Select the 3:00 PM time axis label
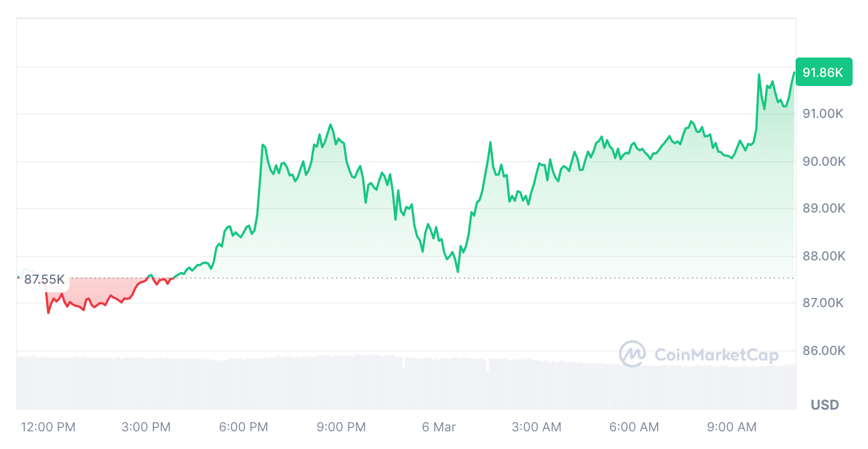The height and width of the screenshot is (449, 868). point(146,427)
